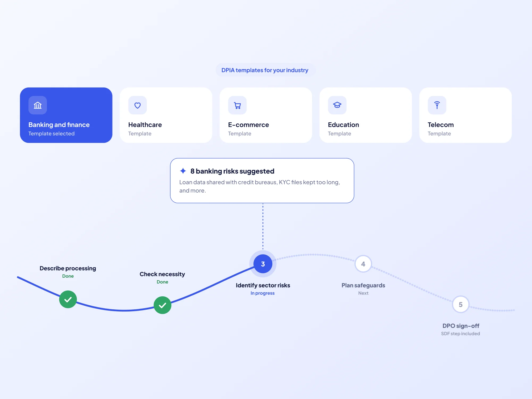Open the DPIA templates for your industry pill

pos(265,70)
